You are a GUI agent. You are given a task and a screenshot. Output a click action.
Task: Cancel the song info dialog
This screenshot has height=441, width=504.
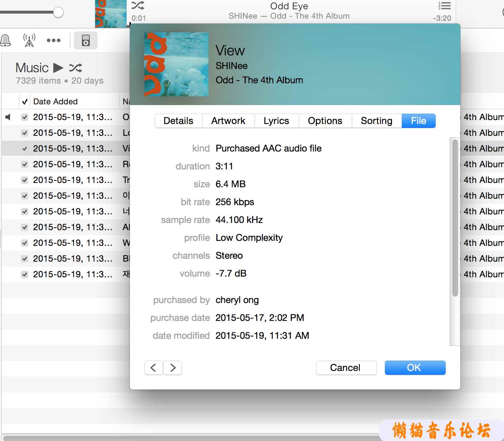[x=346, y=368]
